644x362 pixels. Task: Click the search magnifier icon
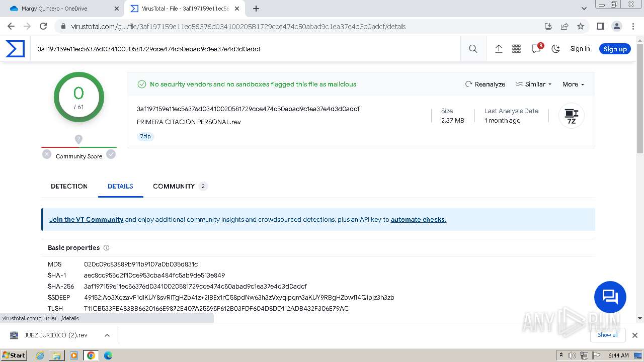coord(473,49)
